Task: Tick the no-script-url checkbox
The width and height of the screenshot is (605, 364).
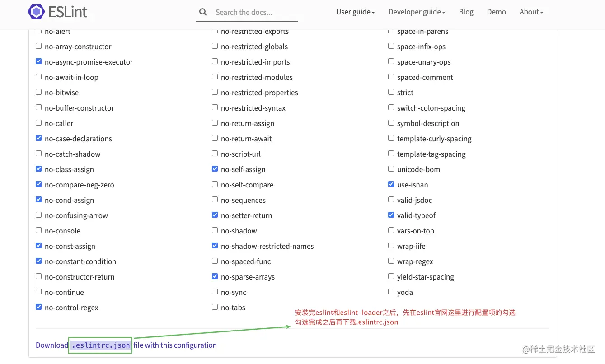Action: [215, 154]
